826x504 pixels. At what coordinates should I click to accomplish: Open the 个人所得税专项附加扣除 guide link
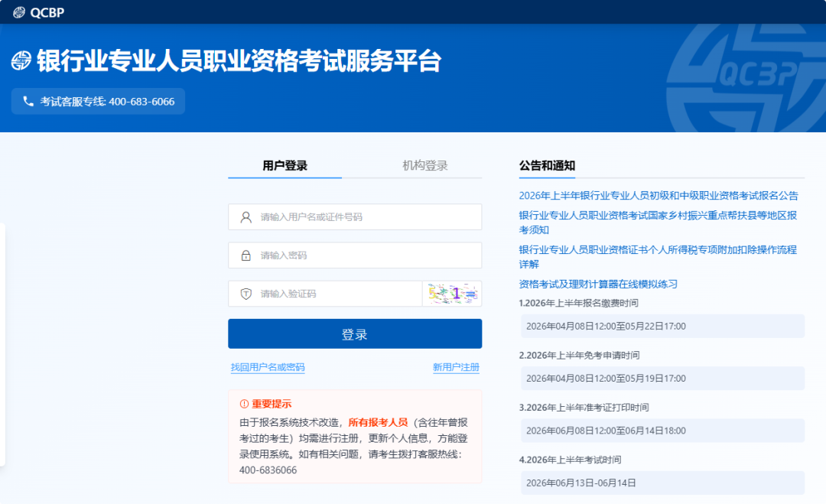658,249
